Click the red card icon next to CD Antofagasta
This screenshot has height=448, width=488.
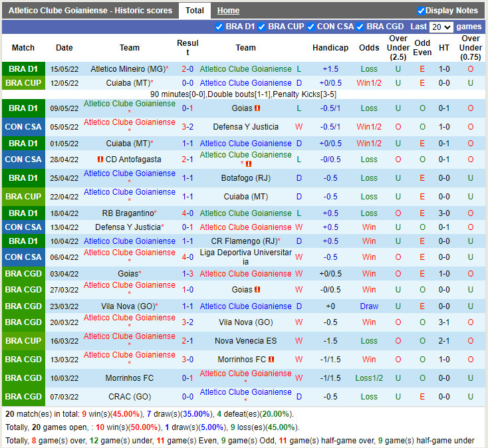101,160
